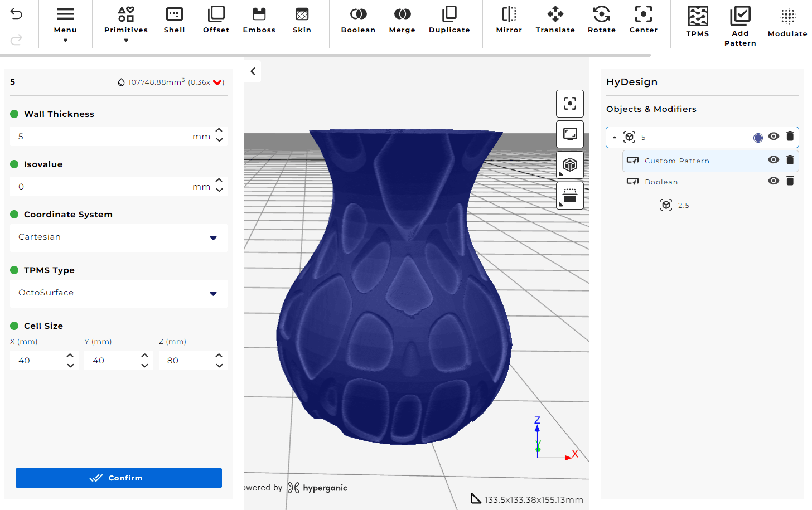Click the Undo arrow icon
Viewport: 812px width, 510px height.
click(x=16, y=14)
